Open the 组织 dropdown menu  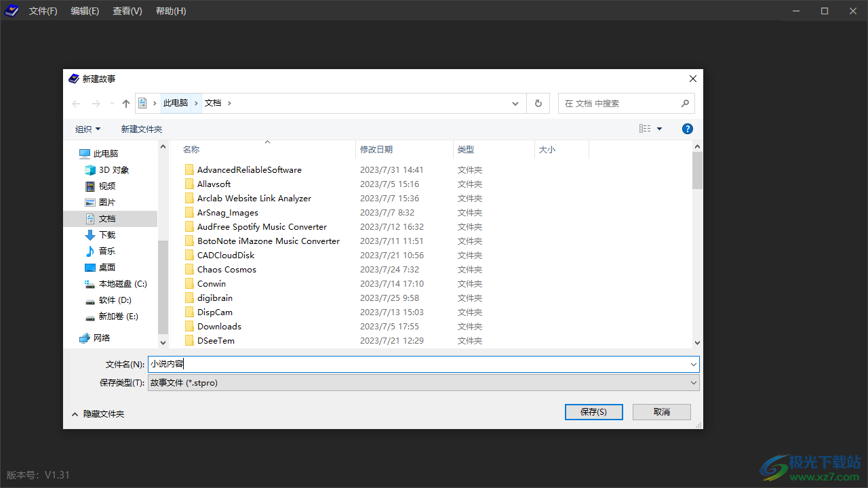point(88,129)
